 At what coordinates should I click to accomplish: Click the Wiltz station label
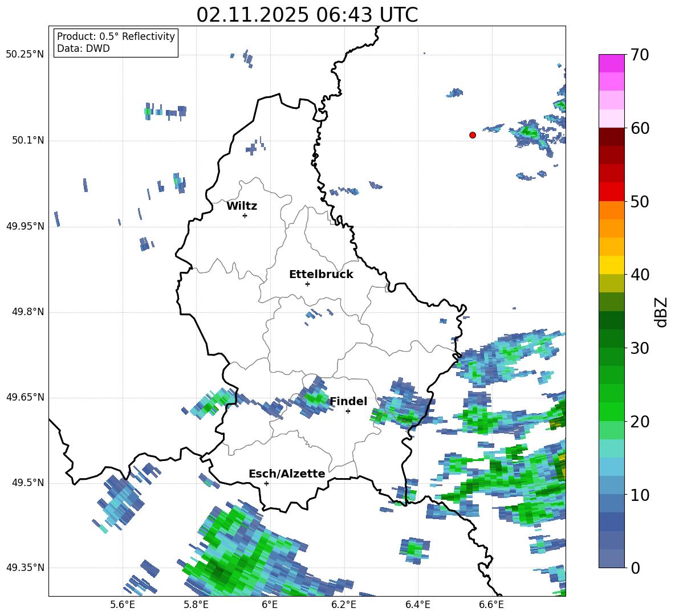point(242,206)
